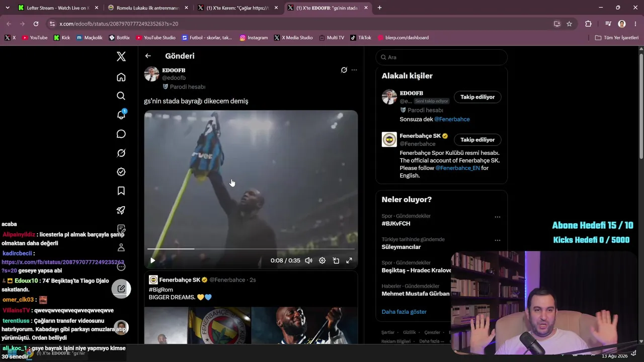Go back in browser history
Viewport: 644px width, 362px height.
click(x=9, y=24)
